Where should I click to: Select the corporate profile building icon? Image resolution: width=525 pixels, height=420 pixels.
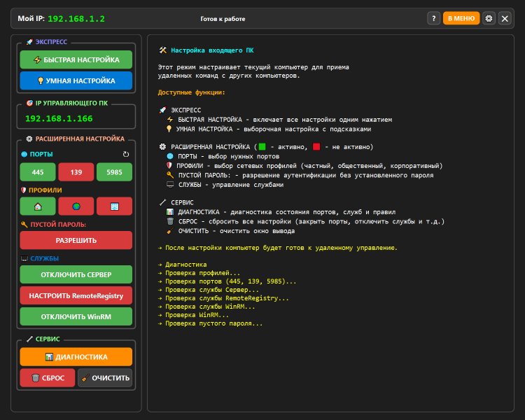click(114, 206)
